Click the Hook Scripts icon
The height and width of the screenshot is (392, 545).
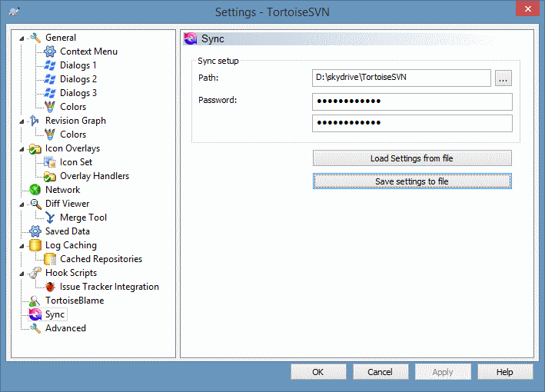(35, 273)
